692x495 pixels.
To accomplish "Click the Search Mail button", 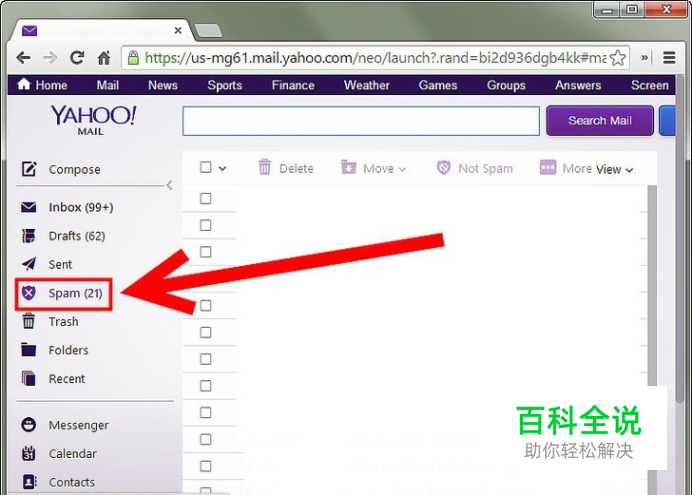I will click(x=600, y=120).
